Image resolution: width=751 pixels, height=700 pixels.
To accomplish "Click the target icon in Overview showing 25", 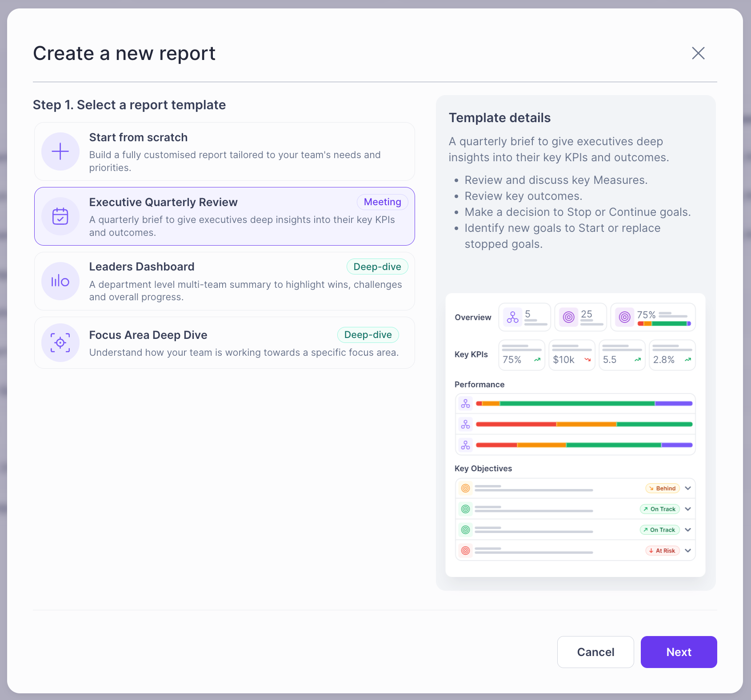I will tap(569, 317).
